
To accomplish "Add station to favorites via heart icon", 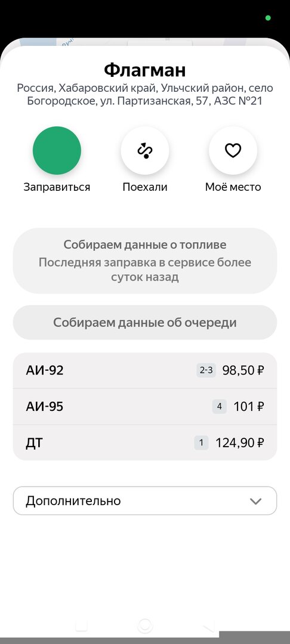I will (x=233, y=151).
